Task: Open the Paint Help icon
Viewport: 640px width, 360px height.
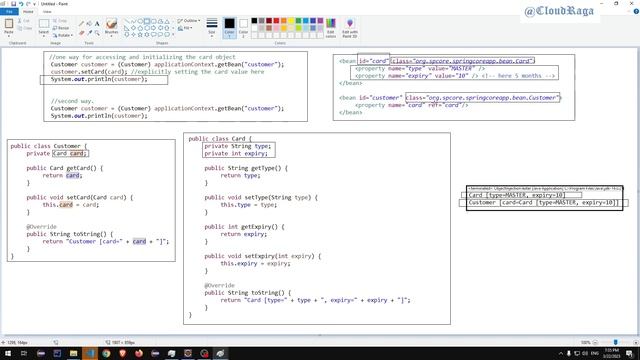Action: click(636, 11)
